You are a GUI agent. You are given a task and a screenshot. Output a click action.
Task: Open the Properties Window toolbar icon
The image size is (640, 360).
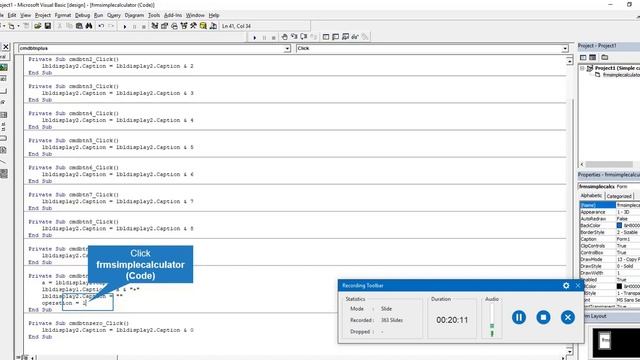click(x=164, y=26)
